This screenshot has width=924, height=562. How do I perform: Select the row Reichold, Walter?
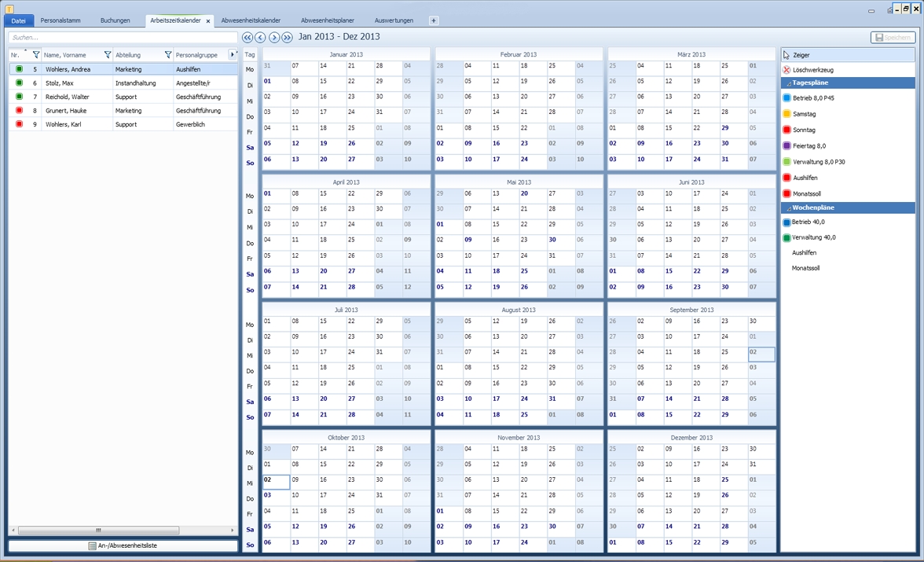(x=123, y=97)
